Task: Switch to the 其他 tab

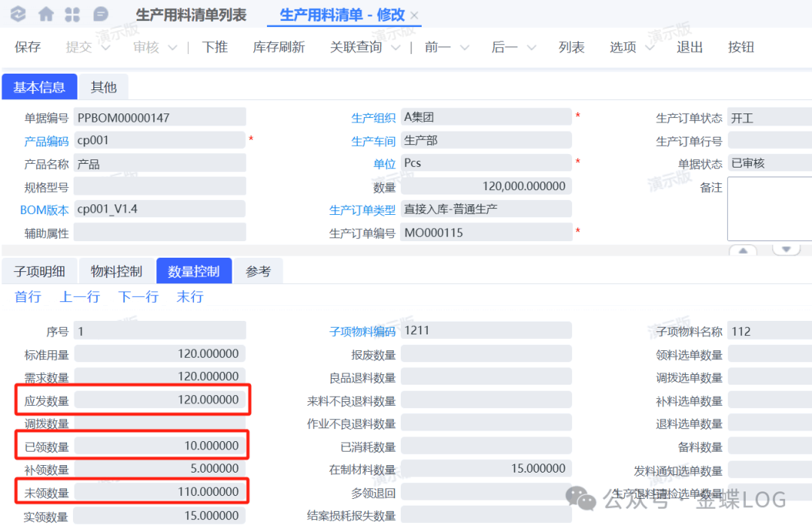Action: click(x=104, y=87)
